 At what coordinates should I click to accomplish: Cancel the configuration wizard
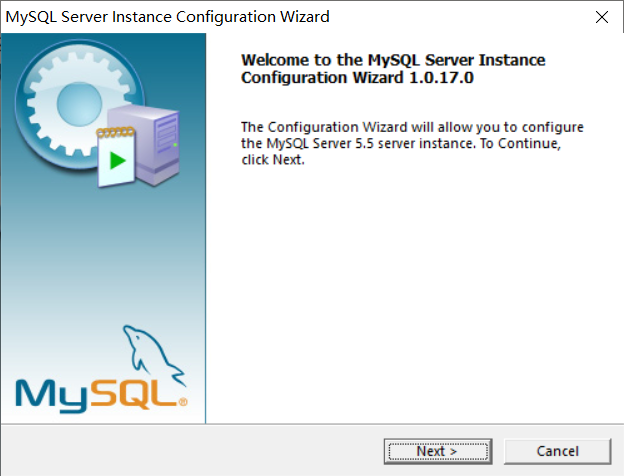(557, 451)
